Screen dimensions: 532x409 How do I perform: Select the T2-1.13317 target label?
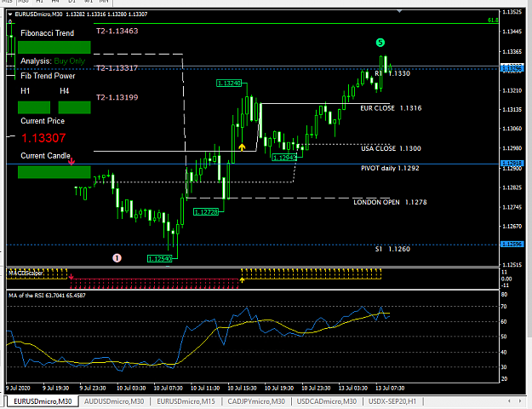coord(117,68)
